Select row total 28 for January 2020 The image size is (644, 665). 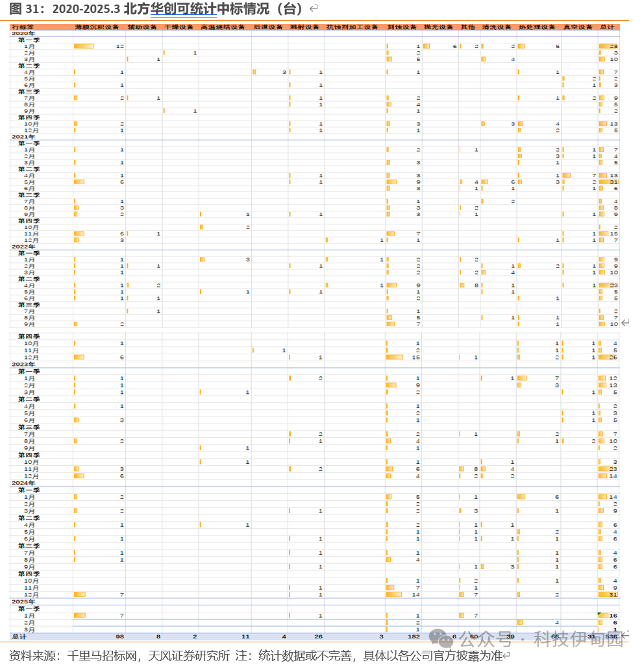[614, 46]
